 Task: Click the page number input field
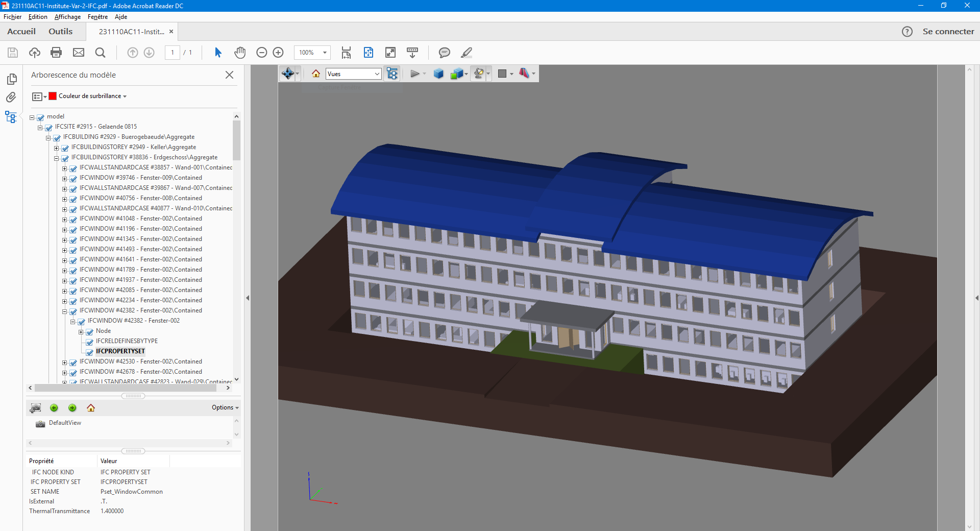coord(173,53)
